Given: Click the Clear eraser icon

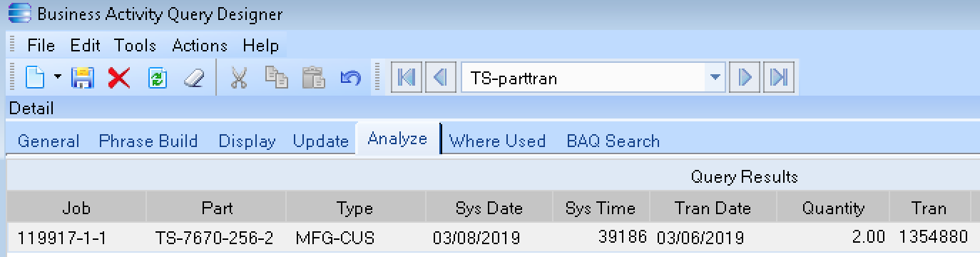Looking at the screenshot, I should 194,78.
